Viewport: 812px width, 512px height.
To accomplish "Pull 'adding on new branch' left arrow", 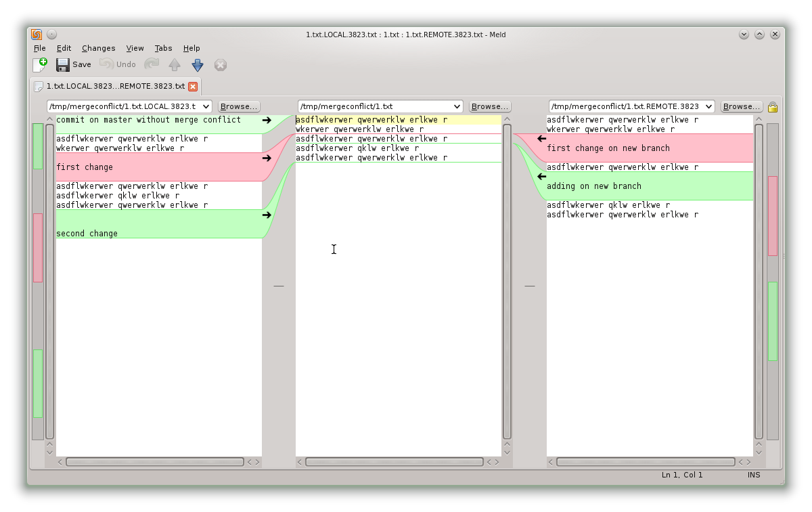I will [x=541, y=177].
